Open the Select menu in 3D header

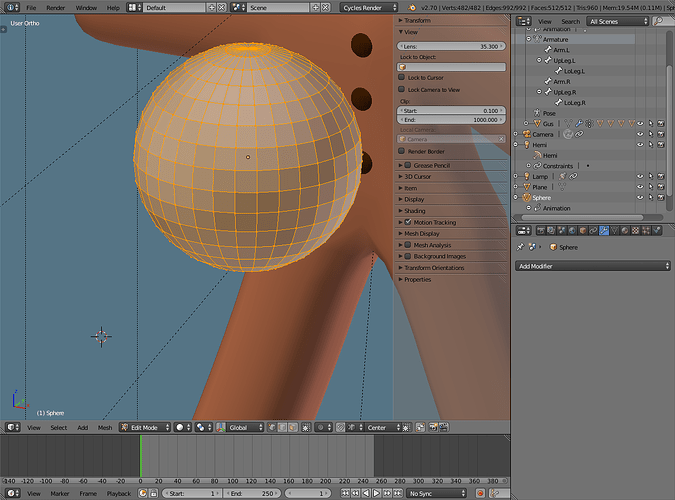(59, 427)
